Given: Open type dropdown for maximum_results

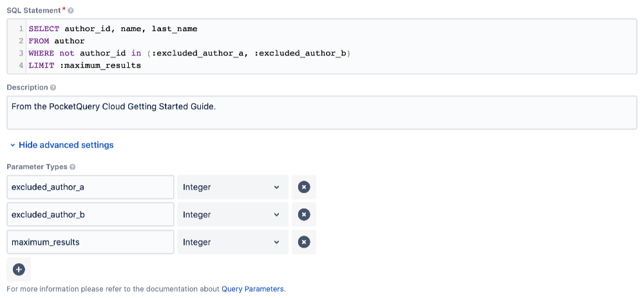Looking at the screenshot, I should tap(232, 243).
